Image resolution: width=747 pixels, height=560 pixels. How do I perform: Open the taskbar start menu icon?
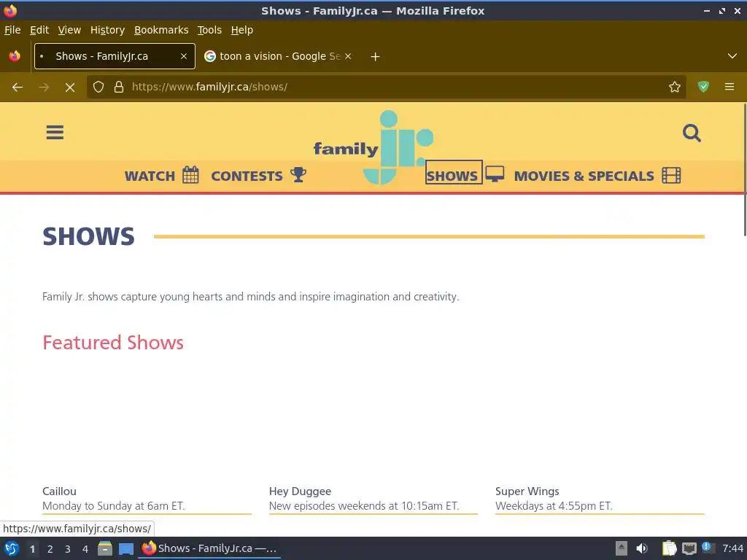11,548
